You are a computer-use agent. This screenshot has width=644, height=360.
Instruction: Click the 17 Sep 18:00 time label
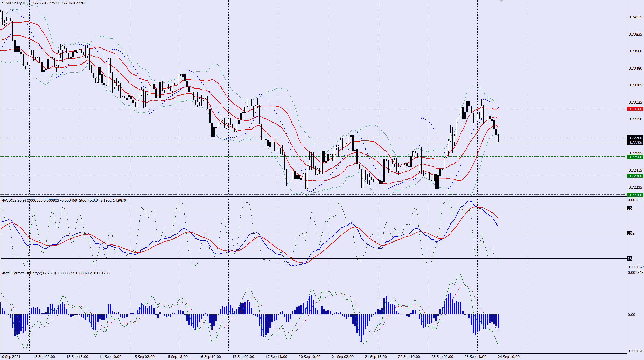(x=276, y=357)
